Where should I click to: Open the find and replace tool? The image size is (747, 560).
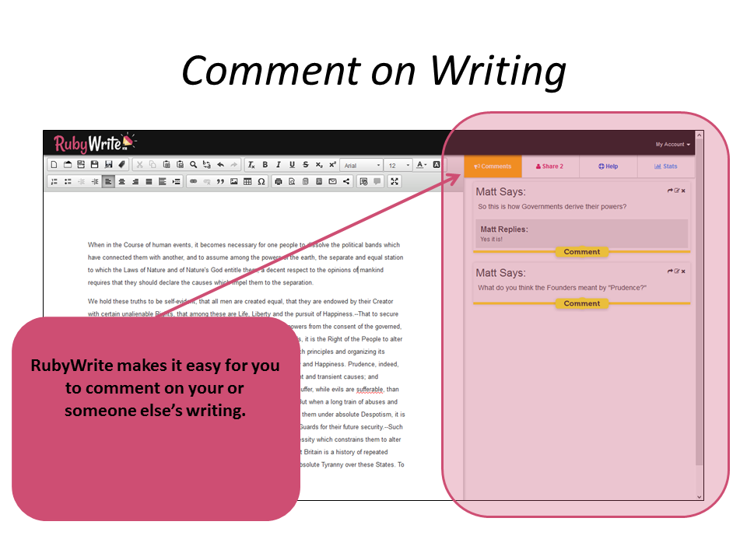click(207, 165)
